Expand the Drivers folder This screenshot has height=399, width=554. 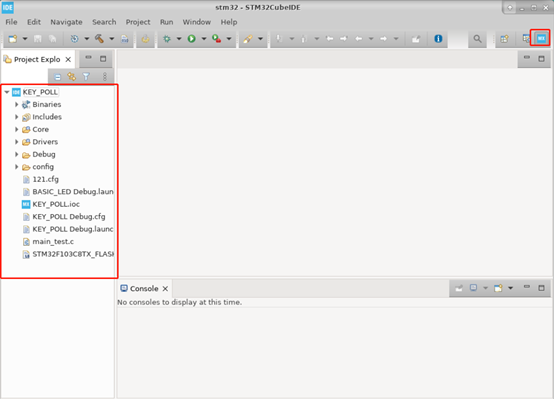(x=16, y=142)
